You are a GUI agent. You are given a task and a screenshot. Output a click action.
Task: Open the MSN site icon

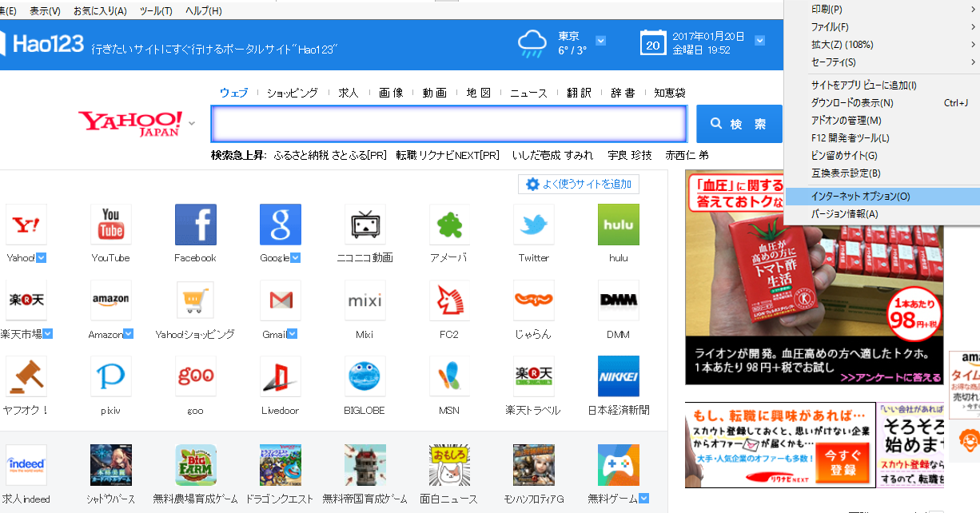[450, 376]
